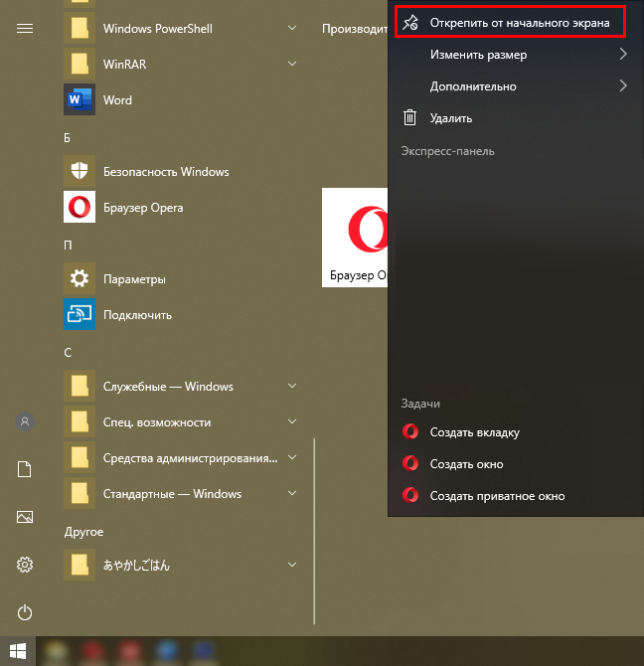Select Изменить размер menu item
Image resolution: width=644 pixels, height=666 pixels.
[x=516, y=55]
